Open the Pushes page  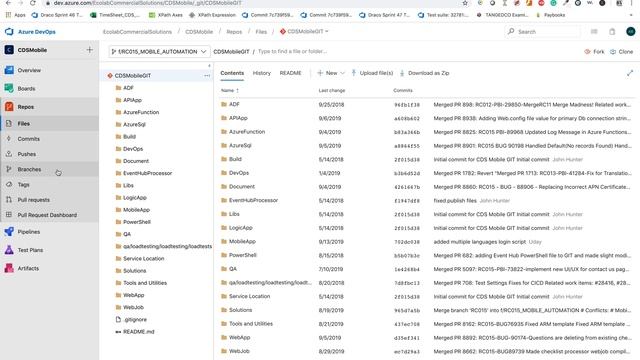pos(27,154)
